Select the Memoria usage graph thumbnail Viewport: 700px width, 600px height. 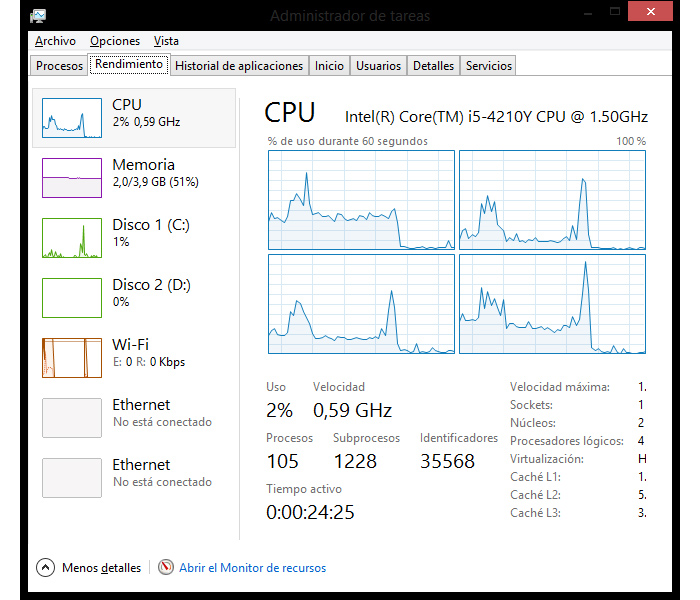pyautogui.click(x=71, y=178)
